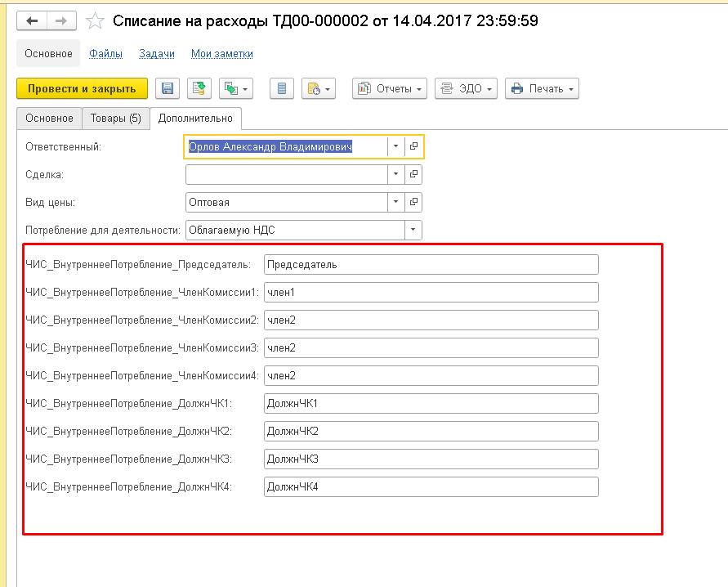Open Сделка record card icon

click(x=413, y=174)
